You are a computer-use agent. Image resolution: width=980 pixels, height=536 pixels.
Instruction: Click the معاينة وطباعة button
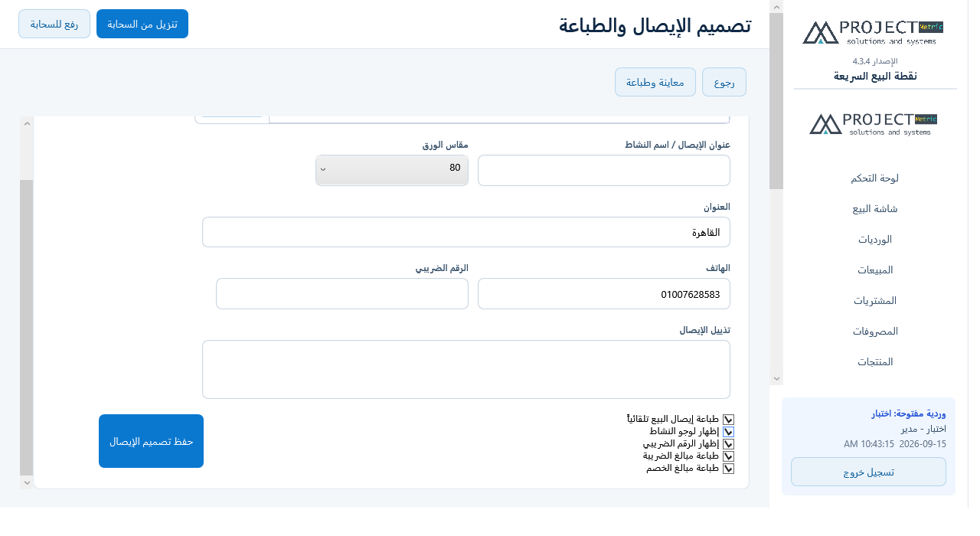[x=655, y=82]
